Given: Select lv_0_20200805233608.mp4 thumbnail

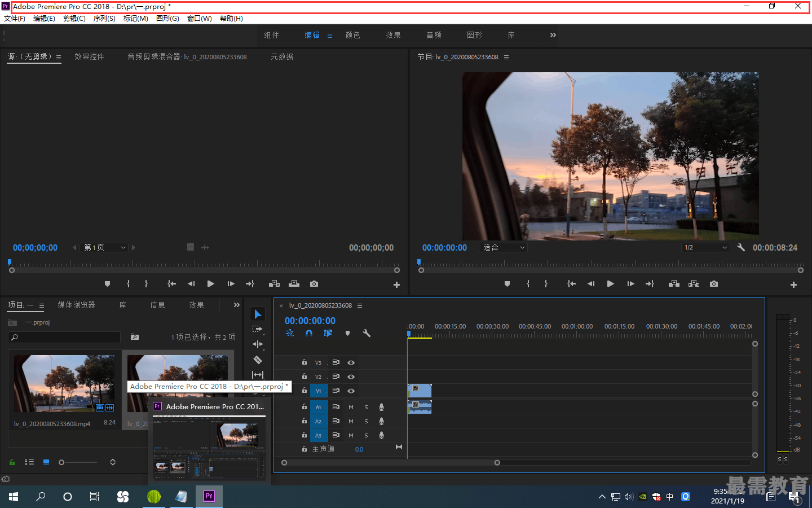Looking at the screenshot, I should pos(64,383).
